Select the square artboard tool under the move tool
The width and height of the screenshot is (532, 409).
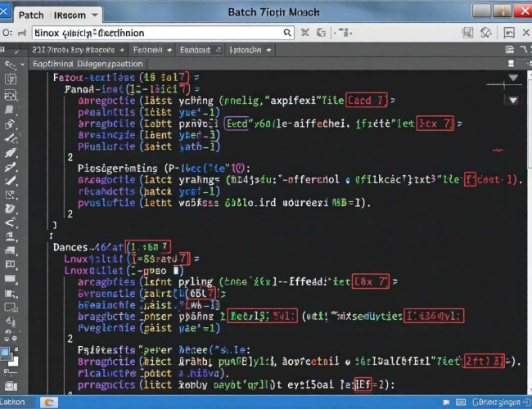(x=11, y=79)
